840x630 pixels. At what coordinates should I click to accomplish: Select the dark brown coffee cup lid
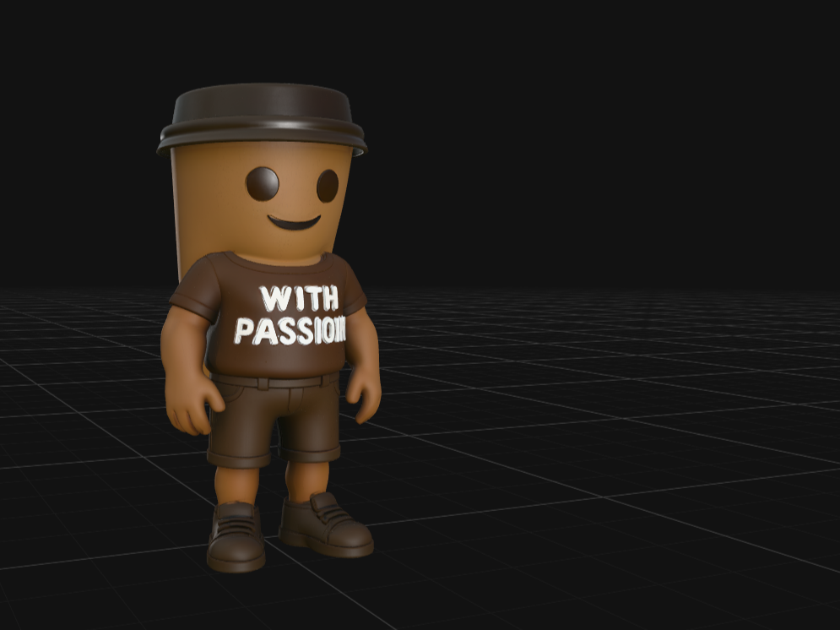(262, 118)
